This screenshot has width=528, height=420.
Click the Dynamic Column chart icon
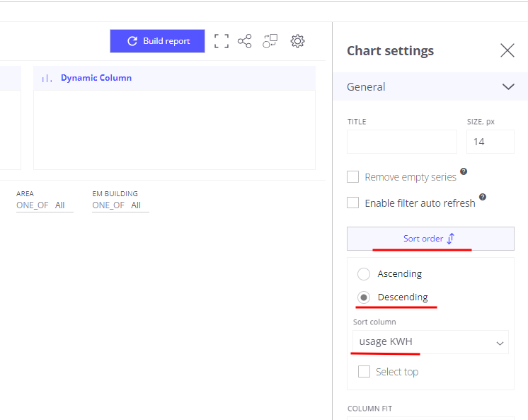pos(47,79)
